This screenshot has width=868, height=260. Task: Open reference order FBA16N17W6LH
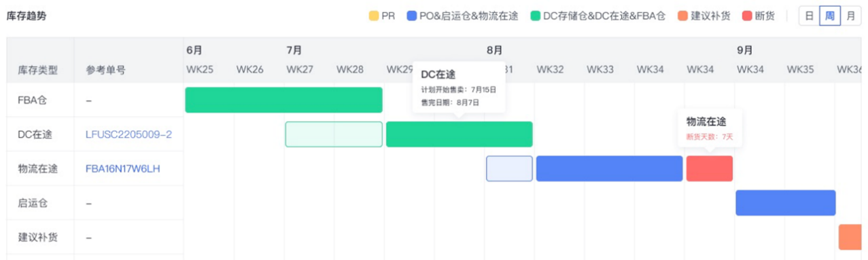pos(123,169)
